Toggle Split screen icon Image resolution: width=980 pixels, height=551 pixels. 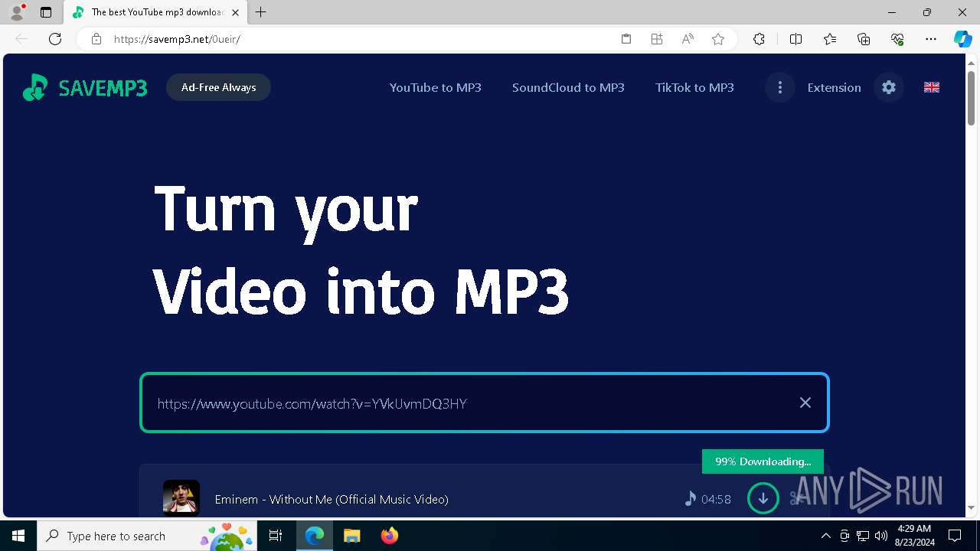[795, 39]
